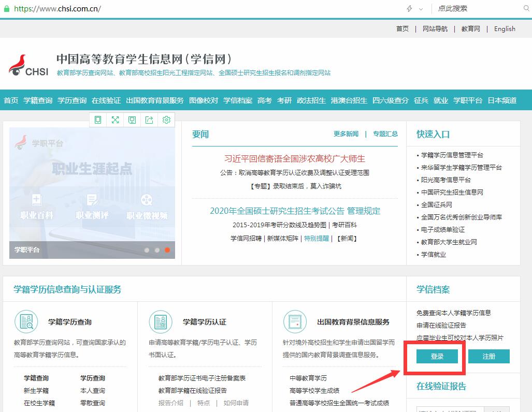Screen dimensions: 532x412
Task: Click the 专题汇总 link
Action: [x=385, y=134]
